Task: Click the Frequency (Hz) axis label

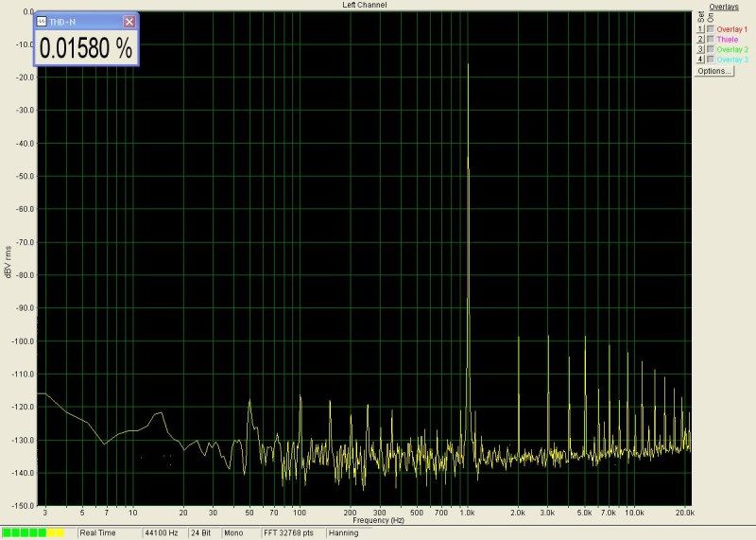Action: coord(379,520)
